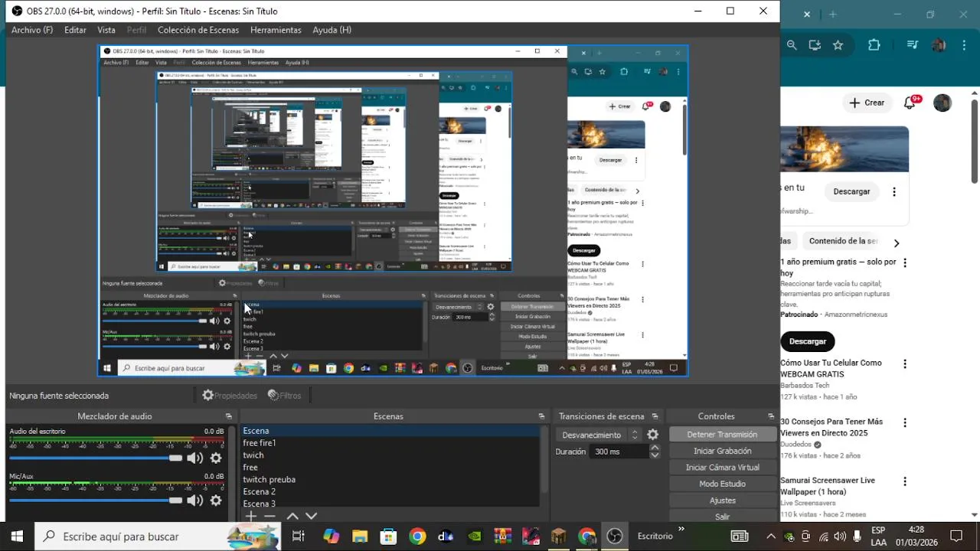Viewport: 980px width, 551px height.
Task: Open Minecraft icon on taskbar
Action: coord(559,536)
